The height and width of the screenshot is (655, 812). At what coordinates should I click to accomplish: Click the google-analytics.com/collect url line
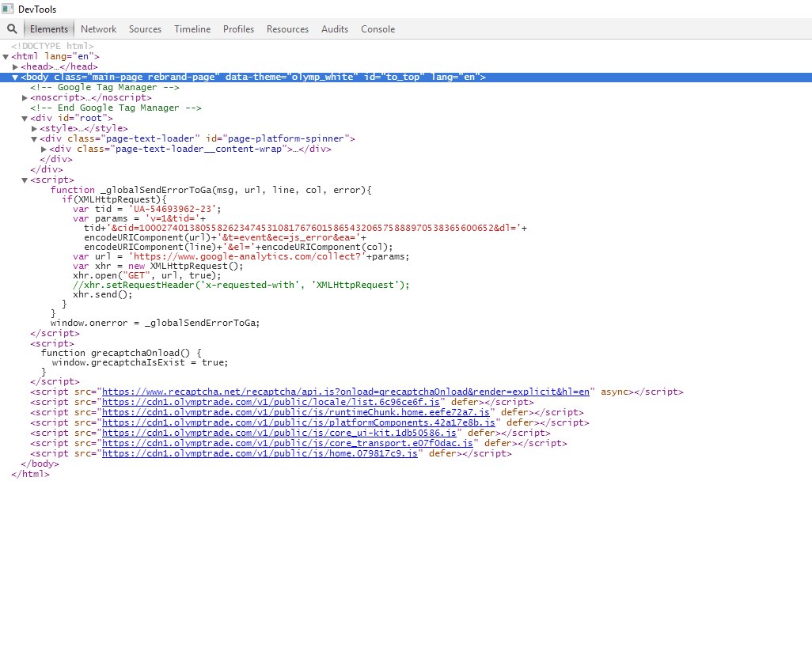point(241,257)
